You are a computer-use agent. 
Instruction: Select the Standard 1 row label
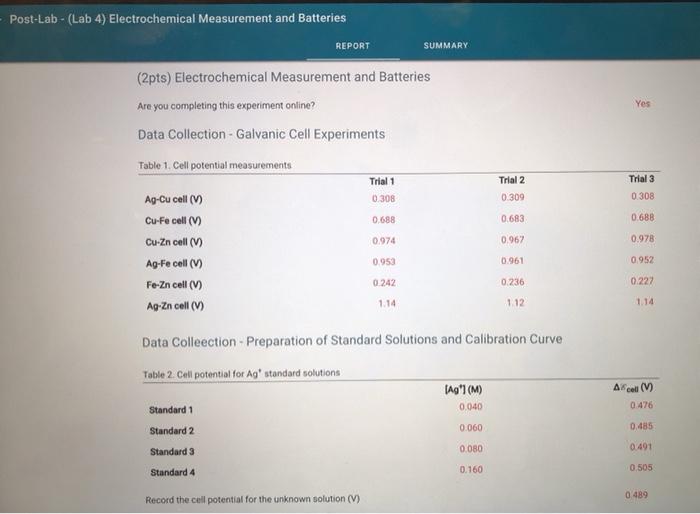click(171, 410)
